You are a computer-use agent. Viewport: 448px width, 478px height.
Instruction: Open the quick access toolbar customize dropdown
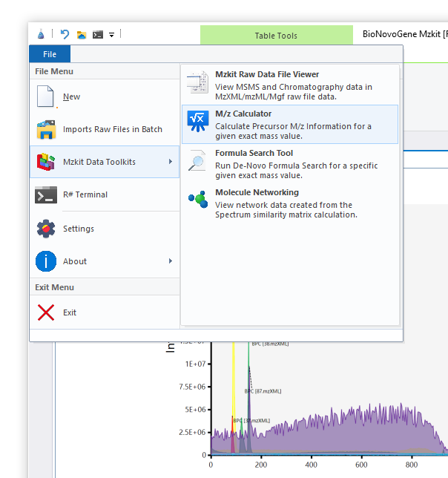tap(112, 35)
